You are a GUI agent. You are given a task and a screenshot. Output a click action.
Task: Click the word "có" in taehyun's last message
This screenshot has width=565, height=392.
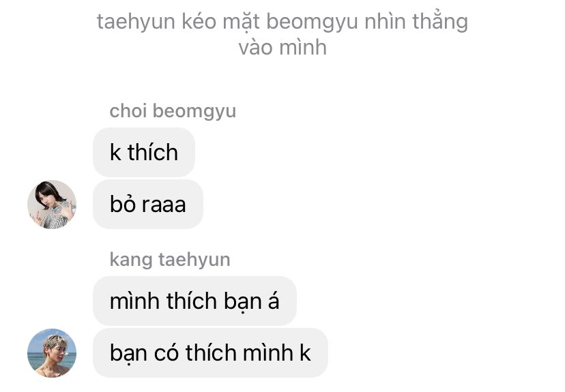[166, 352]
